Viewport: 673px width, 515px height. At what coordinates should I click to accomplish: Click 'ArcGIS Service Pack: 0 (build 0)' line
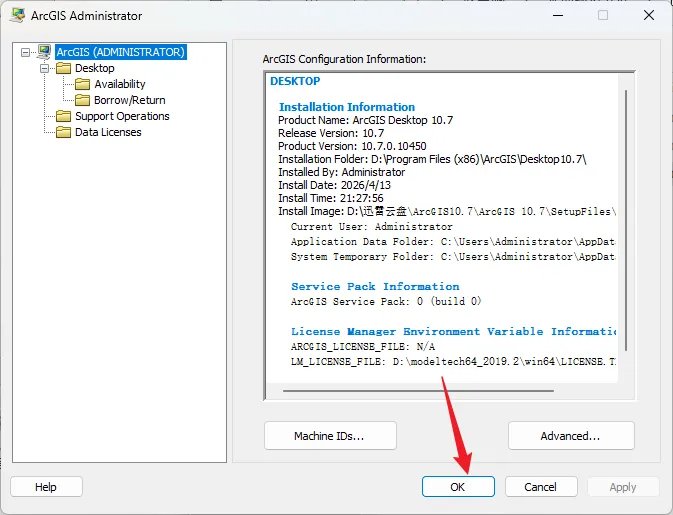tap(386, 301)
